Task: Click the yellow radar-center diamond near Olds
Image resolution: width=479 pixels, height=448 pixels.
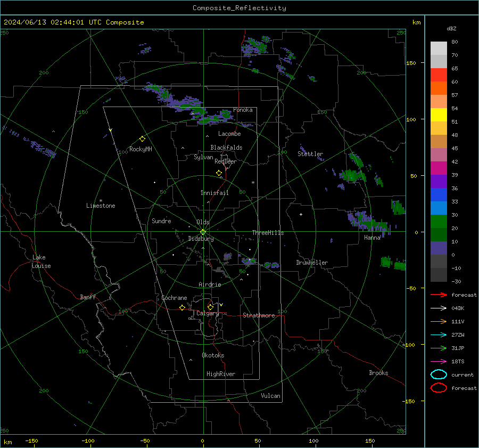Action: pos(203,232)
